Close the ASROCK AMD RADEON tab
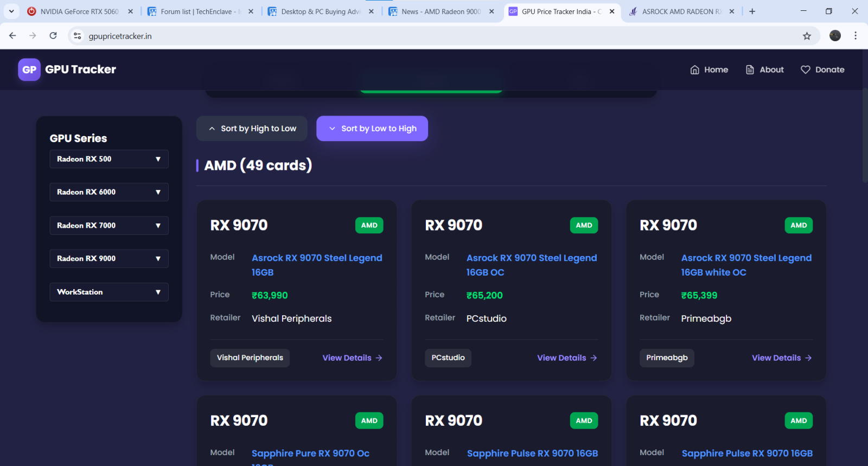The width and height of the screenshot is (868, 466). tap(732, 11)
